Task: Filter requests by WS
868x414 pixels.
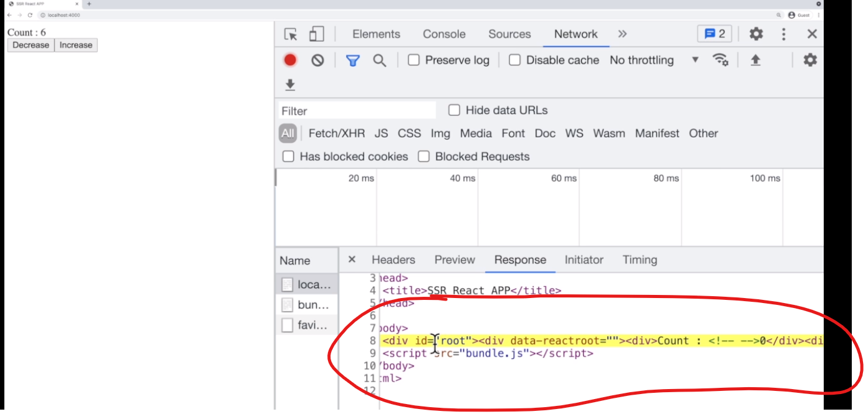Action: pyautogui.click(x=574, y=133)
